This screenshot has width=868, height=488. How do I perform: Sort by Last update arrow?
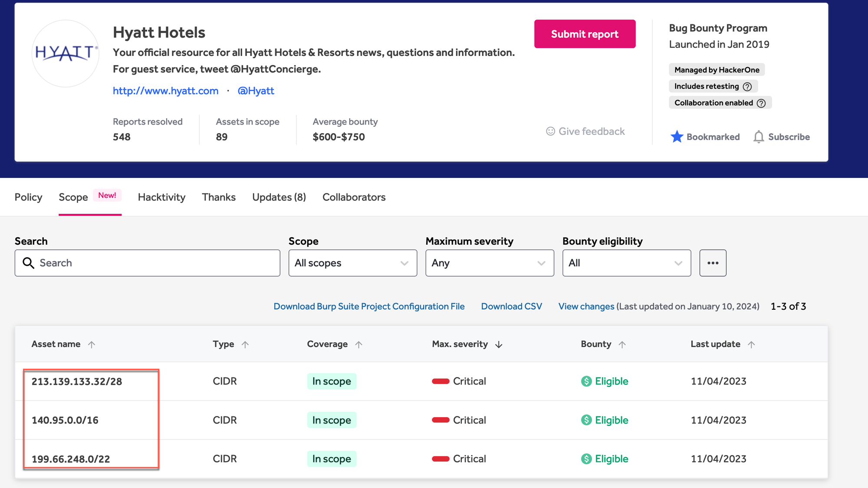tap(751, 344)
